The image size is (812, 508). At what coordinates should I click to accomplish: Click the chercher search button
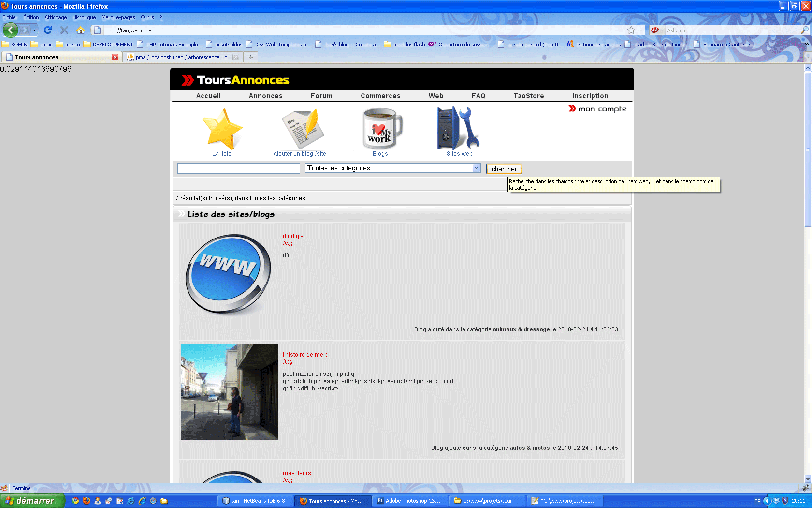(504, 169)
